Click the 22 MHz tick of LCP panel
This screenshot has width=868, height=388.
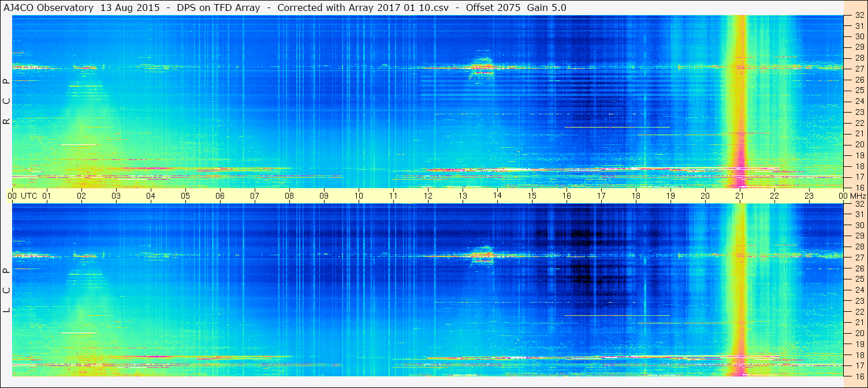(x=859, y=312)
